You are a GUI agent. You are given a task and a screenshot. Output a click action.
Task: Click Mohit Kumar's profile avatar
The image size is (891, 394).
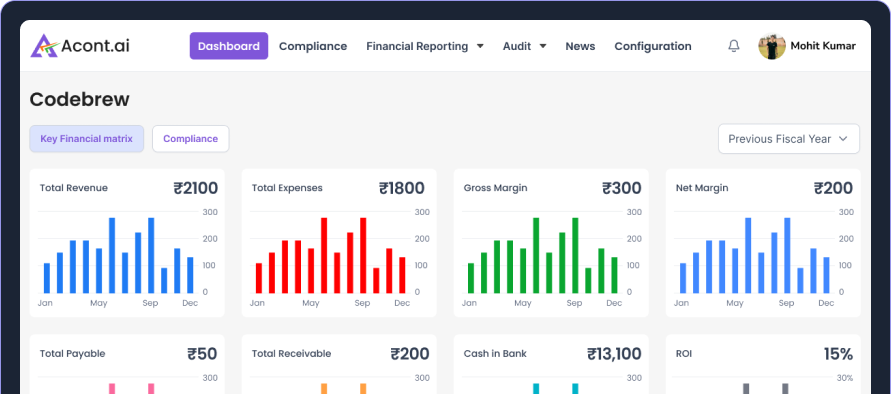(772, 46)
